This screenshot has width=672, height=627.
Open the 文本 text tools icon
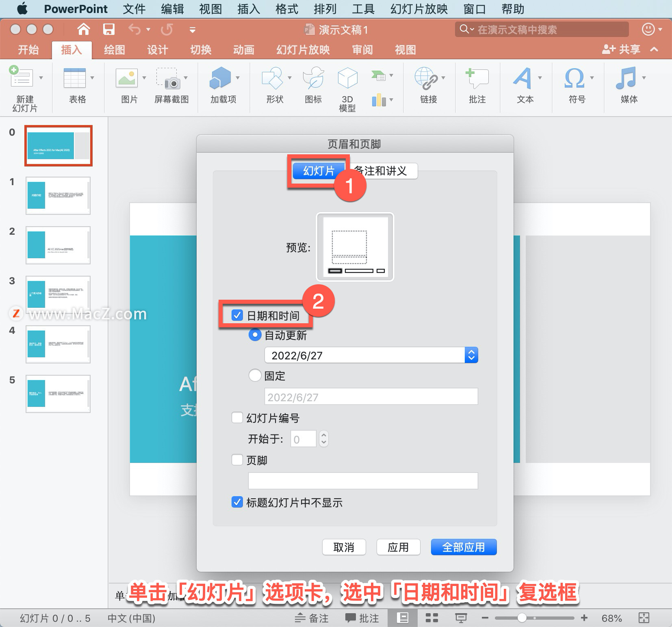(522, 78)
